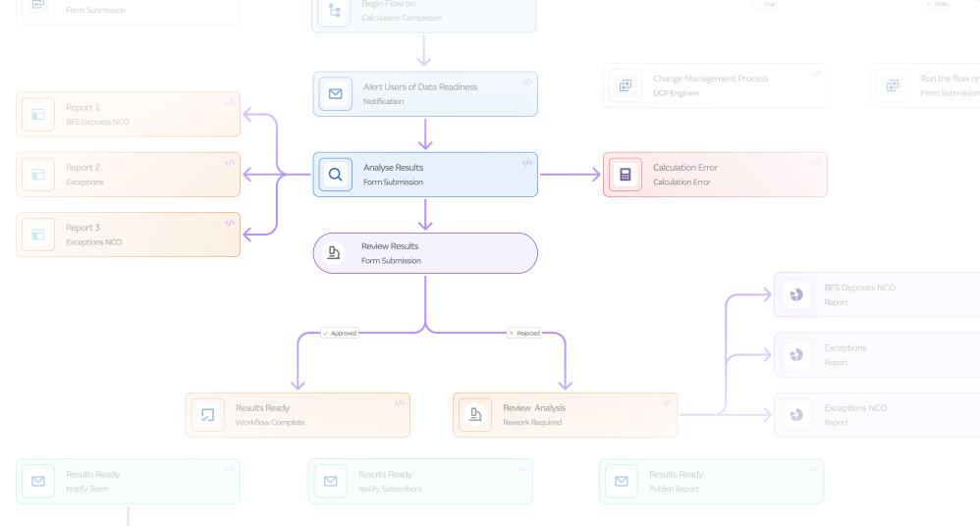This screenshot has width=980, height=526.
Task: Click the icon of the Run the flow node
Action: (x=893, y=85)
